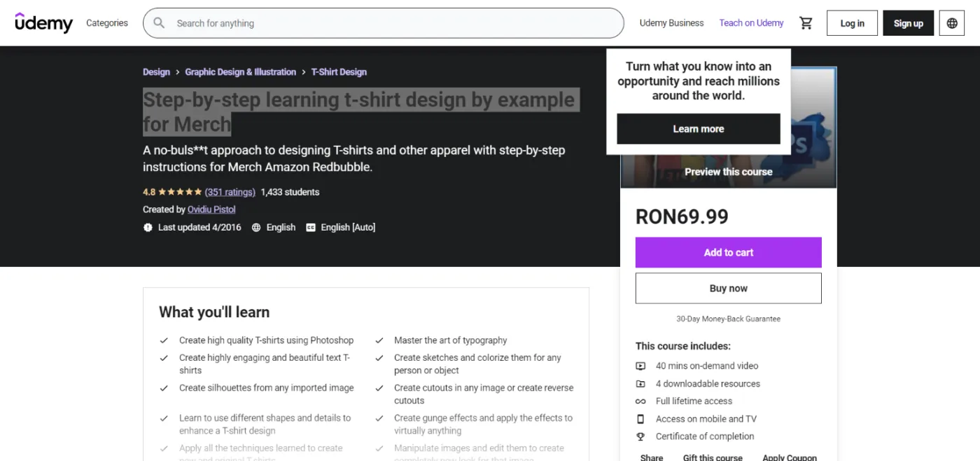Click the Share link

(652, 457)
